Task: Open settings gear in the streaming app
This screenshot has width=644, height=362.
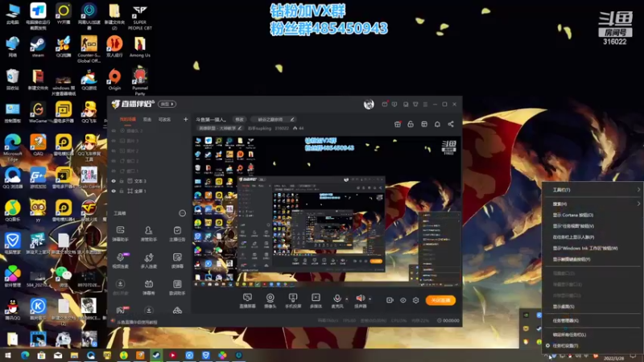Action: coord(415,300)
